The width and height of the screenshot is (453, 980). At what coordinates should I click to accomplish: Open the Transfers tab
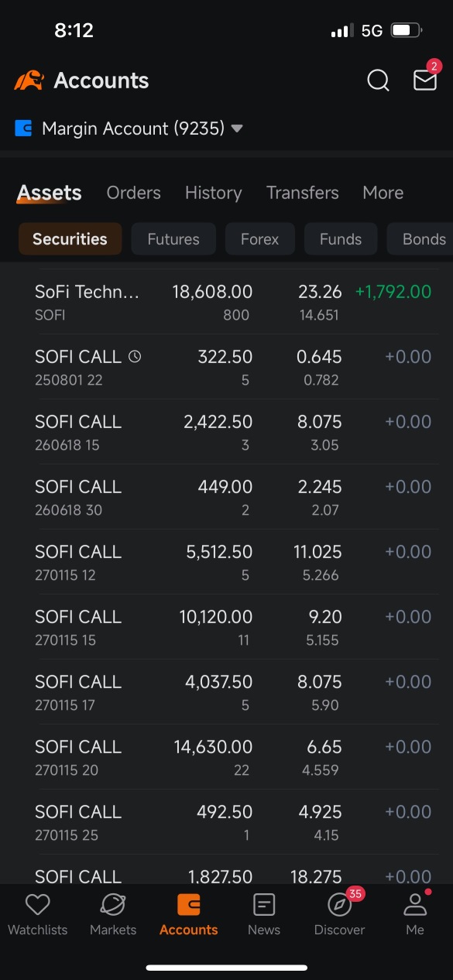click(303, 193)
